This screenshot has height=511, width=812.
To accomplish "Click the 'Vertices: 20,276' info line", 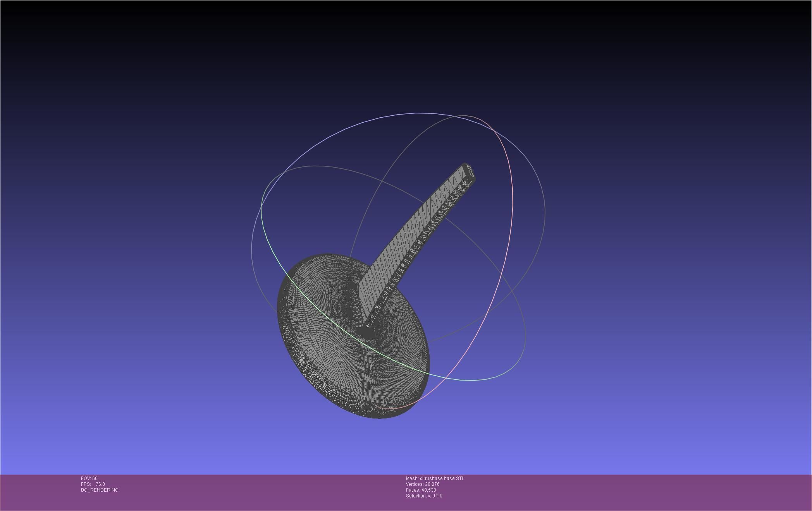I will pos(423,484).
